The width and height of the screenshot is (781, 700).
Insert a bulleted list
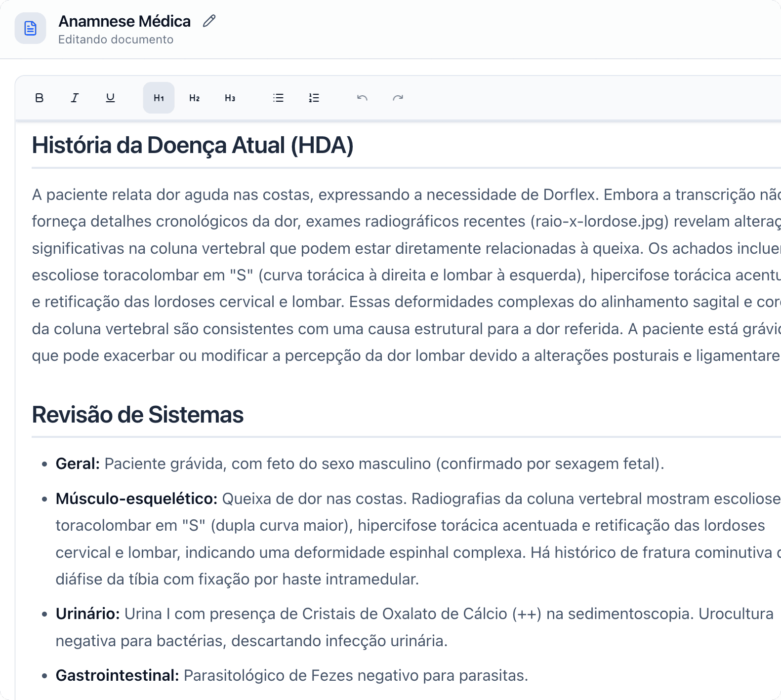tap(278, 98)
